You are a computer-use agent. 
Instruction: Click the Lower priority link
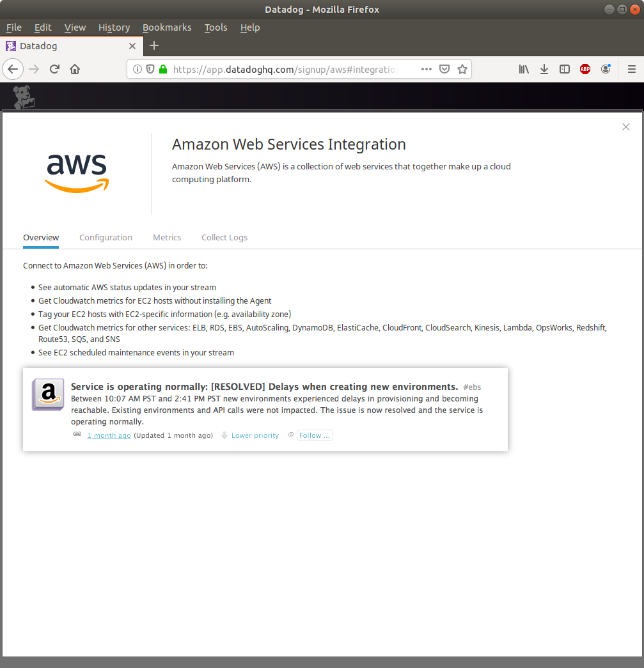pyautogui.click(x=255, y=435)
